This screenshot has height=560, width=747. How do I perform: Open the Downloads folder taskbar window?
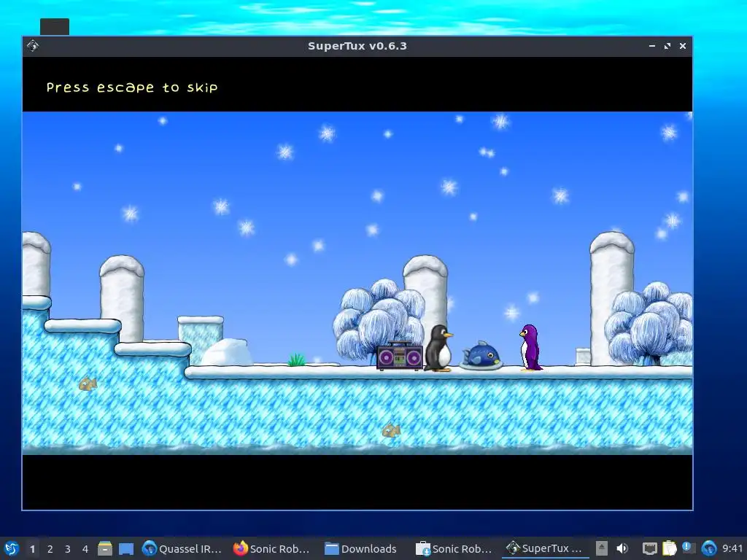click(361, 548)
